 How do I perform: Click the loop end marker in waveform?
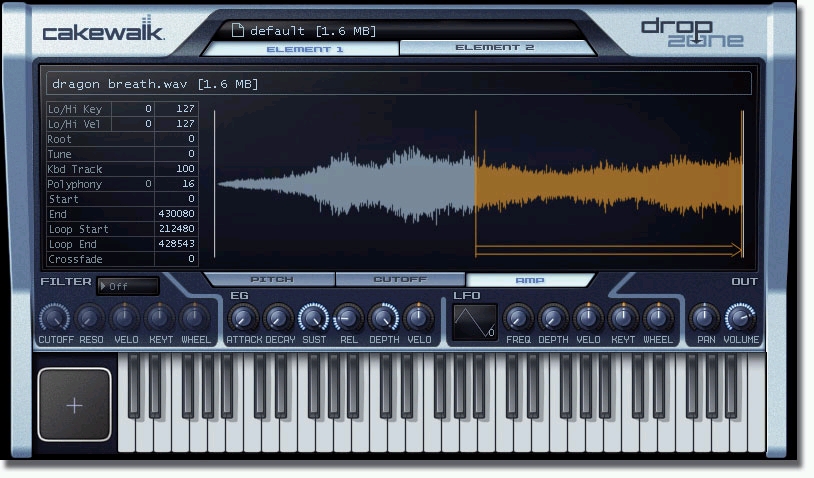pos(743,184)
